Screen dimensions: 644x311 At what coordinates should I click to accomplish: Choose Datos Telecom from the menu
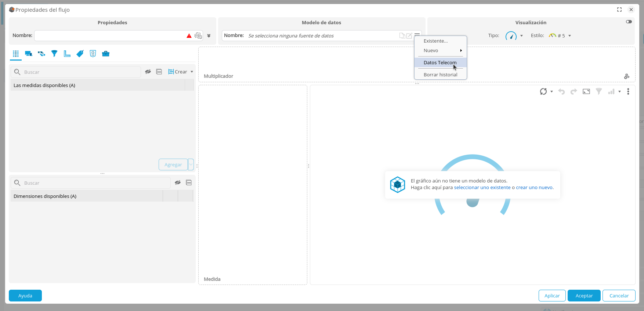tap(440, 62)
